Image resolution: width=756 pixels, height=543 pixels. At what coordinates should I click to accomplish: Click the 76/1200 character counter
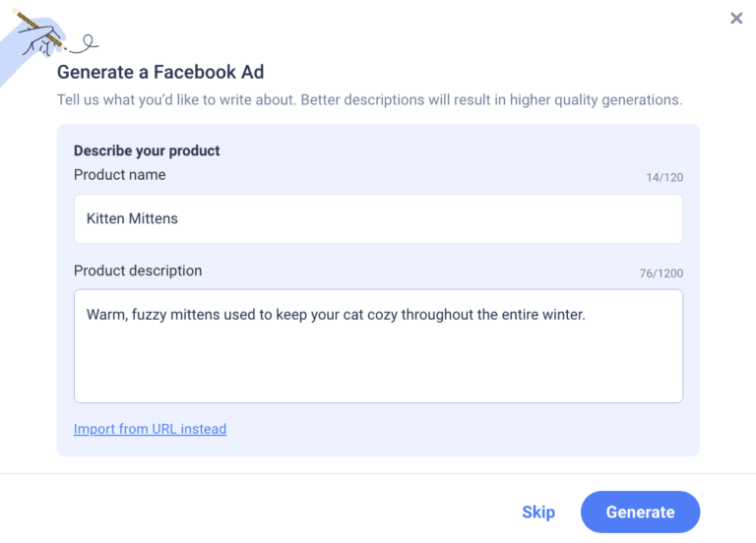point(661,273)
